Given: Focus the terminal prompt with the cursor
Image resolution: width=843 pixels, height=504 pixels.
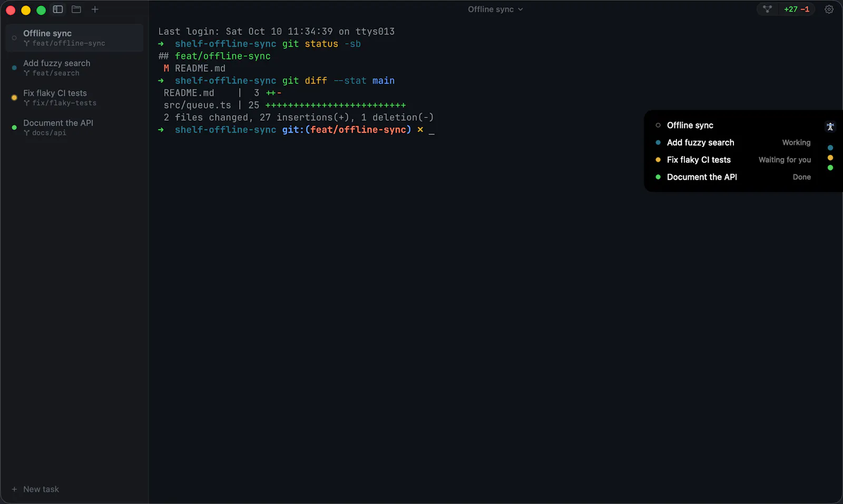Looking at the screenshot, I should point(296,130).
